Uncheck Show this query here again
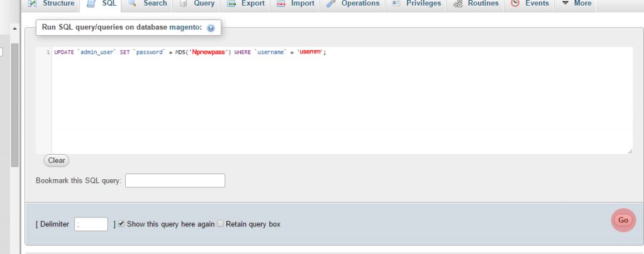The height and width of the screenshot is (254, 644). [x=121, y=224]
